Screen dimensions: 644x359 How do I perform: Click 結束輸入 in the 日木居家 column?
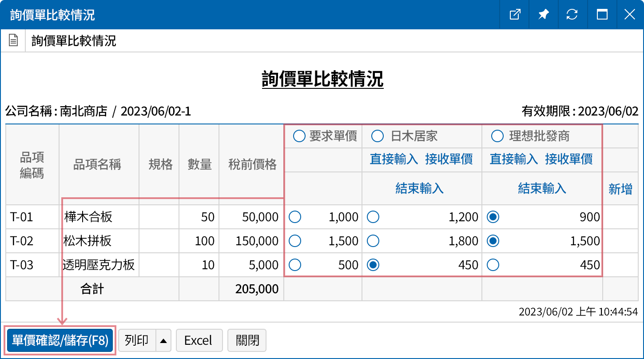click(x=420, y=187)
